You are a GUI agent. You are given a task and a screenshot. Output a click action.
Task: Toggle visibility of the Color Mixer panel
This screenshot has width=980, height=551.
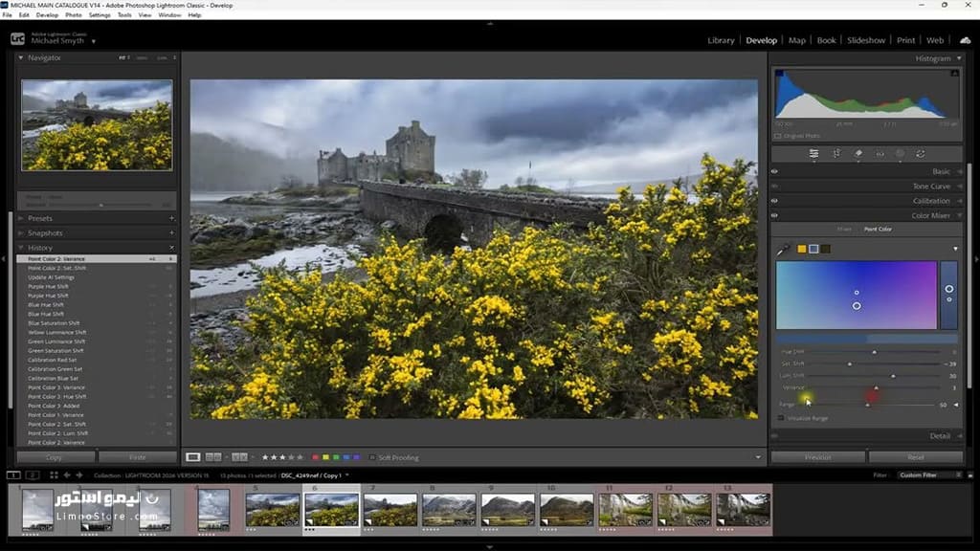(775, 215)
